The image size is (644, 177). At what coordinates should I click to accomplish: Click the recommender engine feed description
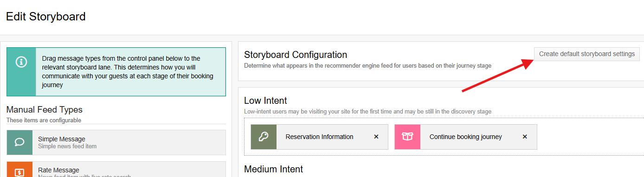pyautogui.click(x=367, y=66)
